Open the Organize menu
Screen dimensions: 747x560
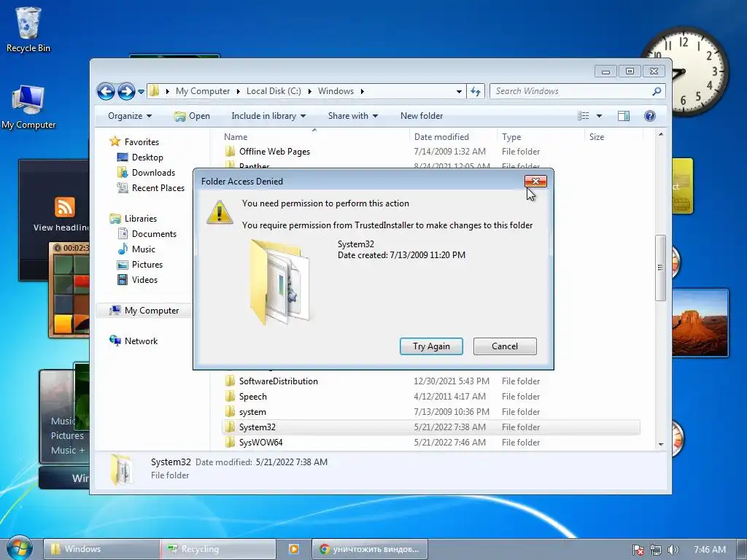130,116
